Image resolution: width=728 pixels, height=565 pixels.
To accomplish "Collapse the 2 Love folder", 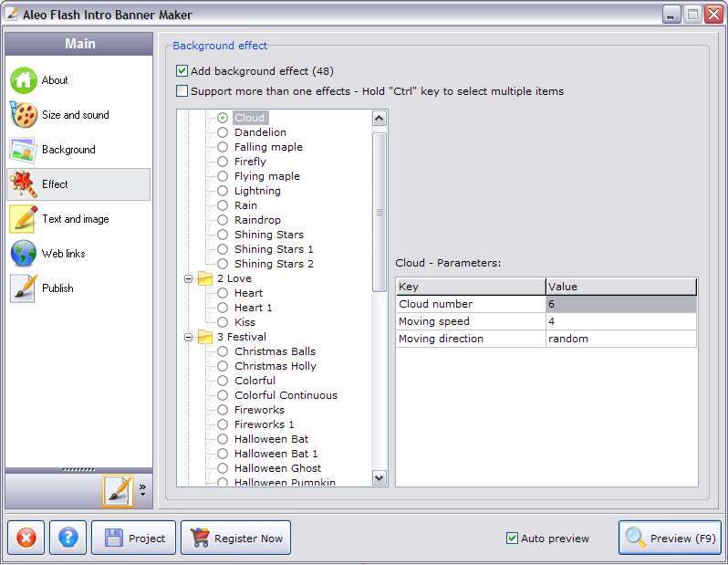I will [x=189, y=278].
